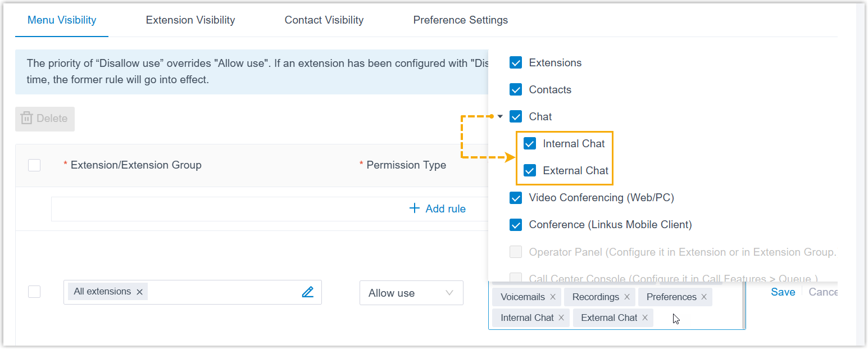Open the Preference Settings tab
The image size is (868, 349).
pos(460,20)
